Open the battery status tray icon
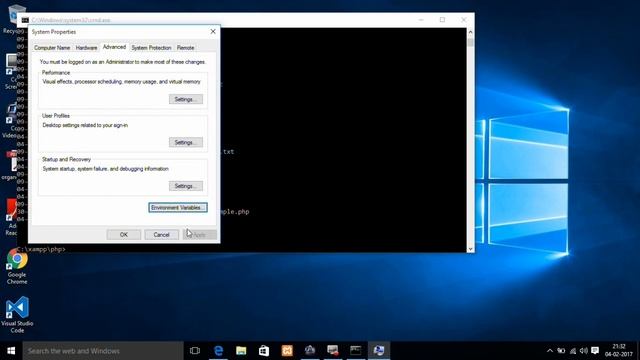The image size is (640, 360). click(x=562, y=351)
